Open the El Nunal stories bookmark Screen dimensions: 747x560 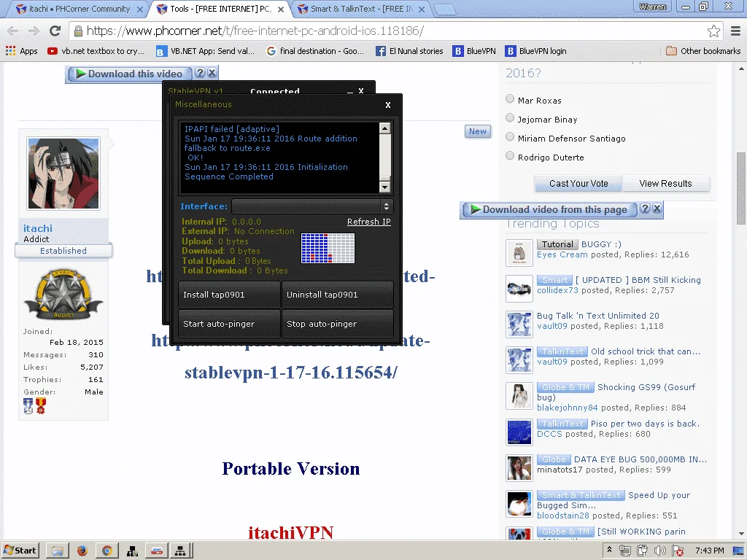(409, 51)
